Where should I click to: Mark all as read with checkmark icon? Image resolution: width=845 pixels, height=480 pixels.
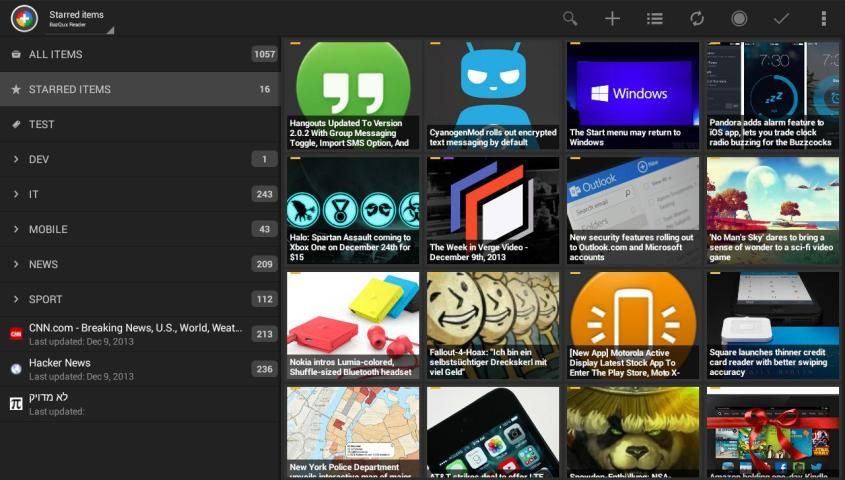click(x=781, y=18)
